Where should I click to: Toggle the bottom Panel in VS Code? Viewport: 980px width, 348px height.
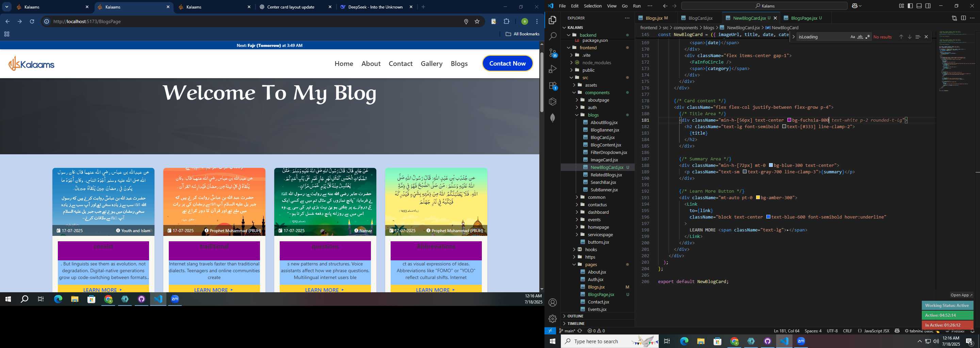(x=919, y=6)
